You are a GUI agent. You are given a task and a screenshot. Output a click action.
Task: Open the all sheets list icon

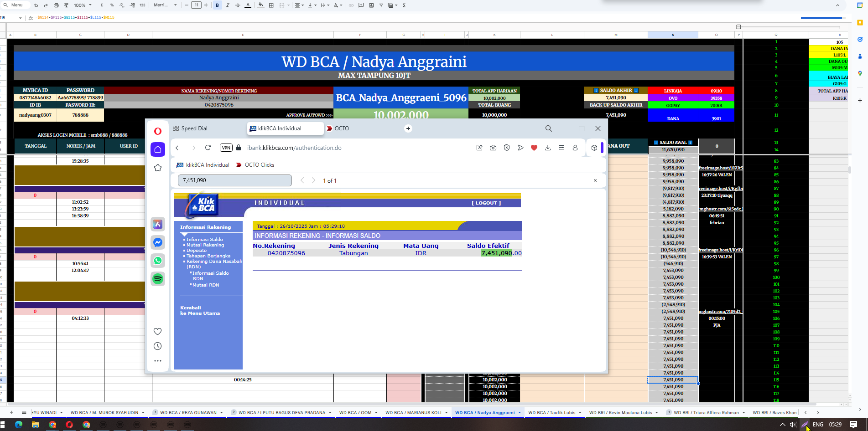tap(24, 412)
